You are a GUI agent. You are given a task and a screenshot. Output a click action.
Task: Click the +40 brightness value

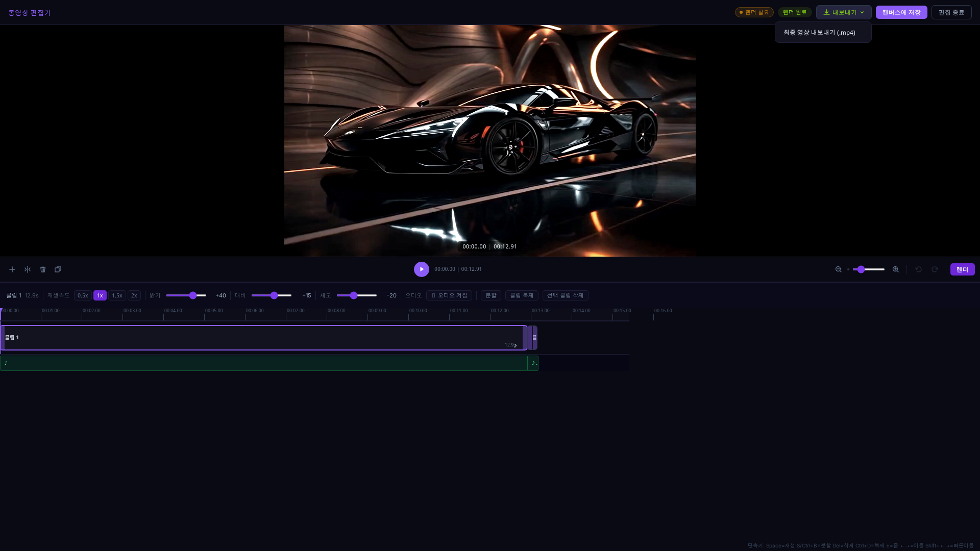220,295
